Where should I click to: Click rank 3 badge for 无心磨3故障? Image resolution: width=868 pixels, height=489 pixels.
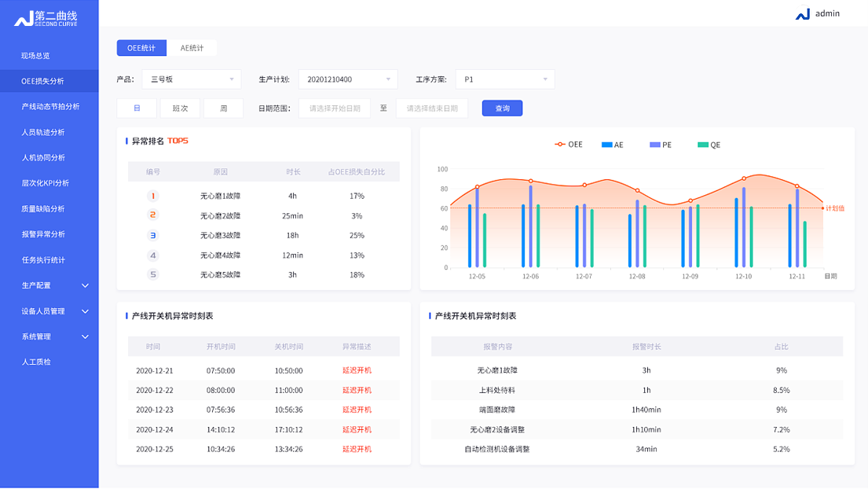[x=153, y=235]
